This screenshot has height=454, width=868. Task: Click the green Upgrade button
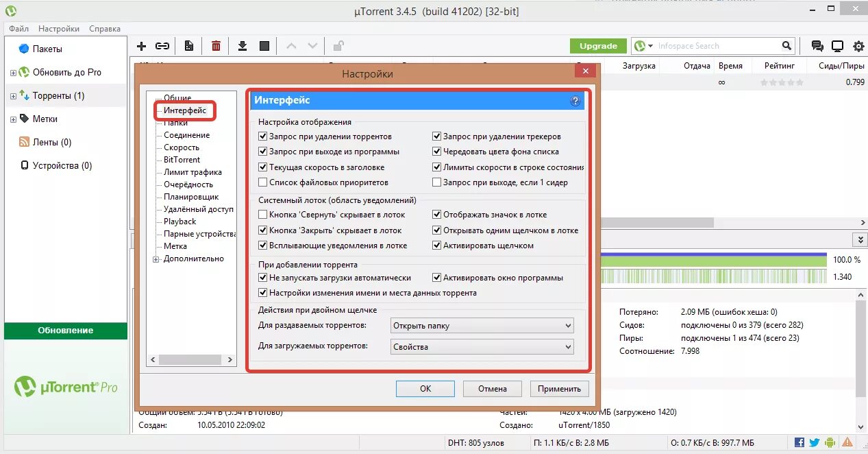[598, 46]
